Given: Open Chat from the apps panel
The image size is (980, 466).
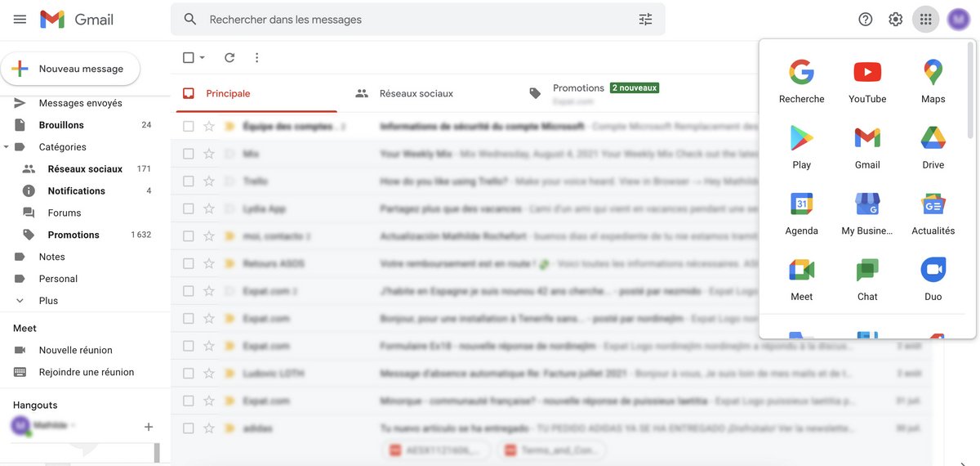Looking at the screenshot, I should 867,280.
